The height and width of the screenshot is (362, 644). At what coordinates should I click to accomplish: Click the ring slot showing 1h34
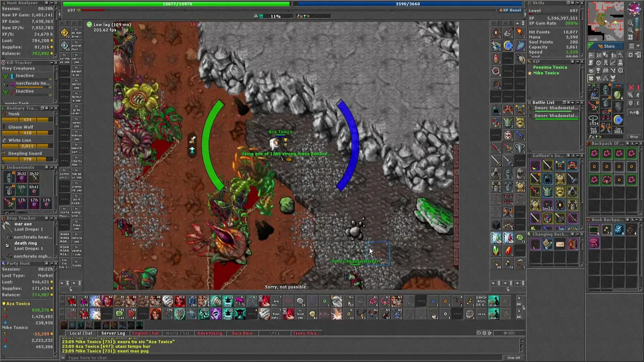[593, 120]
